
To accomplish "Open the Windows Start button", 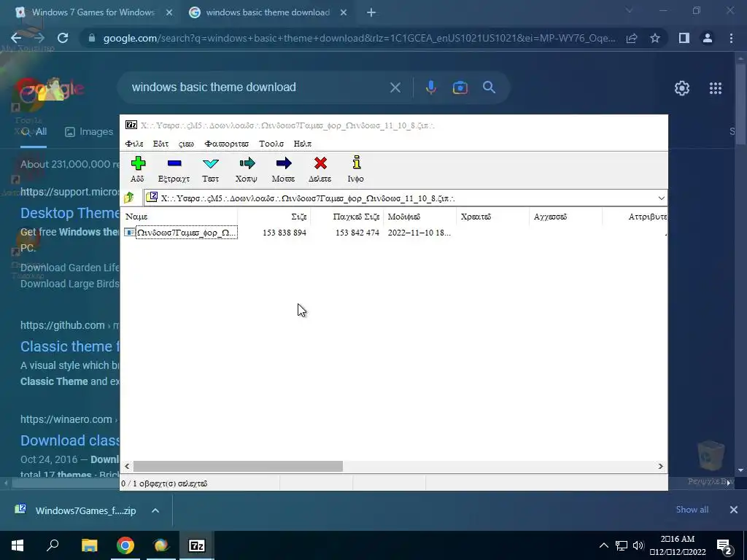I will pyautogui.click(x=18, y=545).
